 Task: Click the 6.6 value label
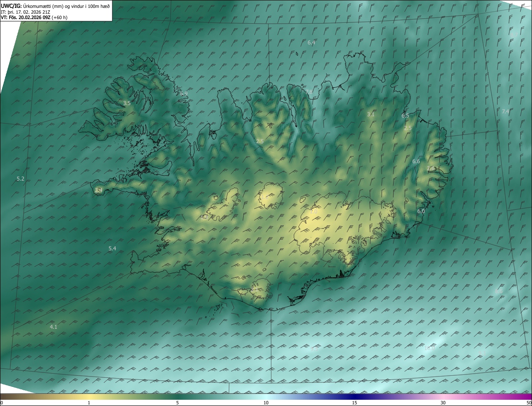416,161
